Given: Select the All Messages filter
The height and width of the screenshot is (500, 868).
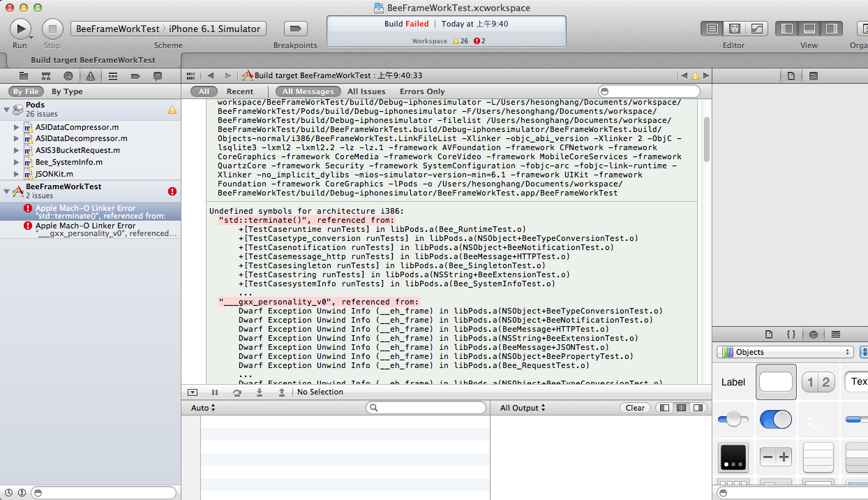Looking at the screenshot, I should click(308, 91).
